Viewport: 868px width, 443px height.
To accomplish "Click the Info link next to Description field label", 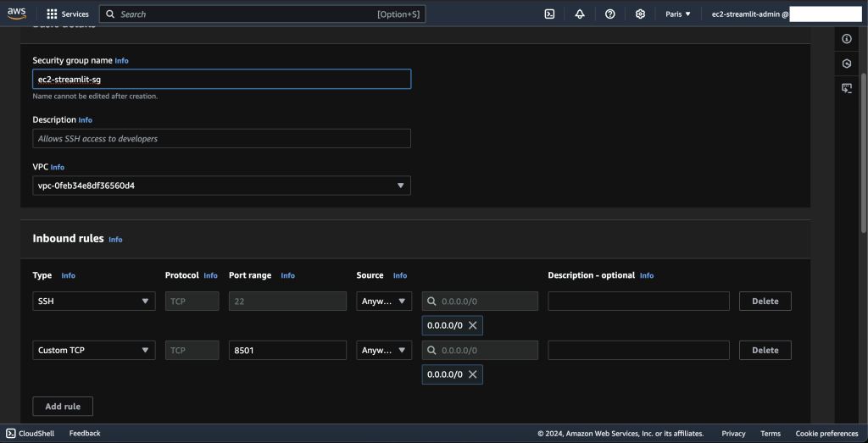I will [x=86, y=120].
